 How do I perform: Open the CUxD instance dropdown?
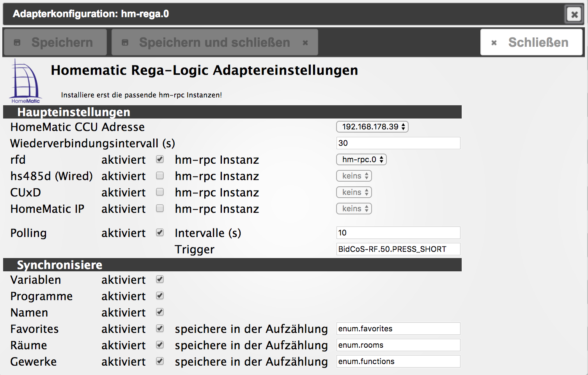pyautogui.click(x=354, y=192)
